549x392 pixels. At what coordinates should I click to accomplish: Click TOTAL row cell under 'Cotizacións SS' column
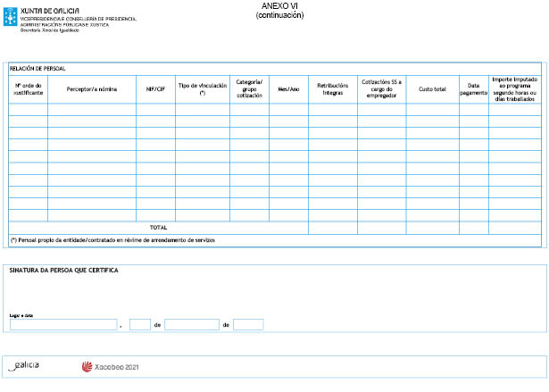click(381, 228)
